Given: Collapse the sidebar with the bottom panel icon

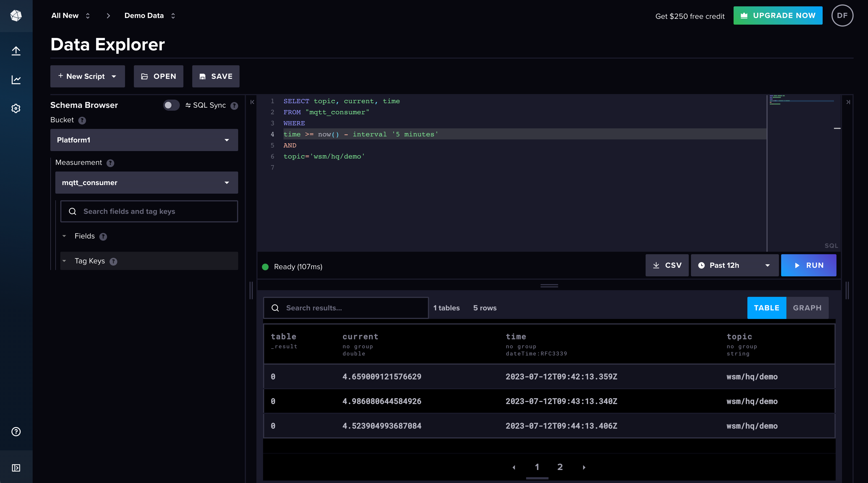Looking at the screenshot, I should pyautogui.click(x=16, y=468).
